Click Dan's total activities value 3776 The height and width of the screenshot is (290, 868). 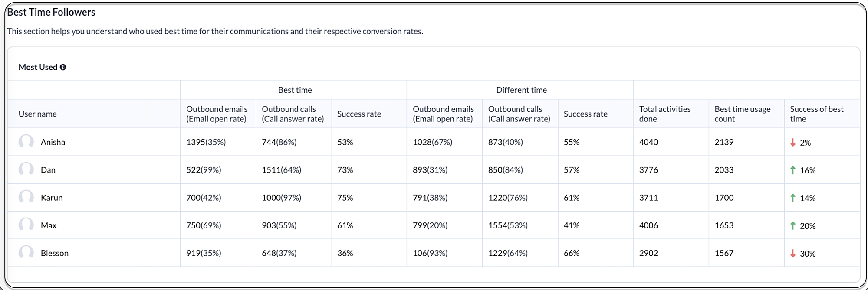648,170
